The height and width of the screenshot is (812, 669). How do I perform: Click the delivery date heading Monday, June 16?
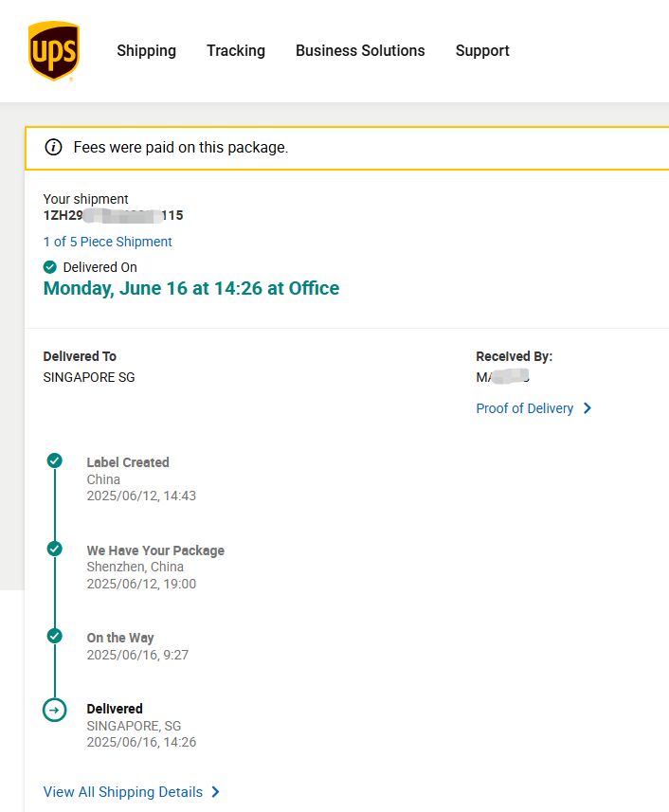(x=190, y=288)
